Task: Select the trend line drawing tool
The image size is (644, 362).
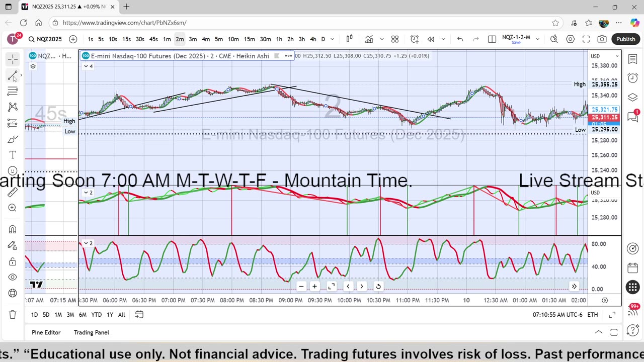Action: 13,75
